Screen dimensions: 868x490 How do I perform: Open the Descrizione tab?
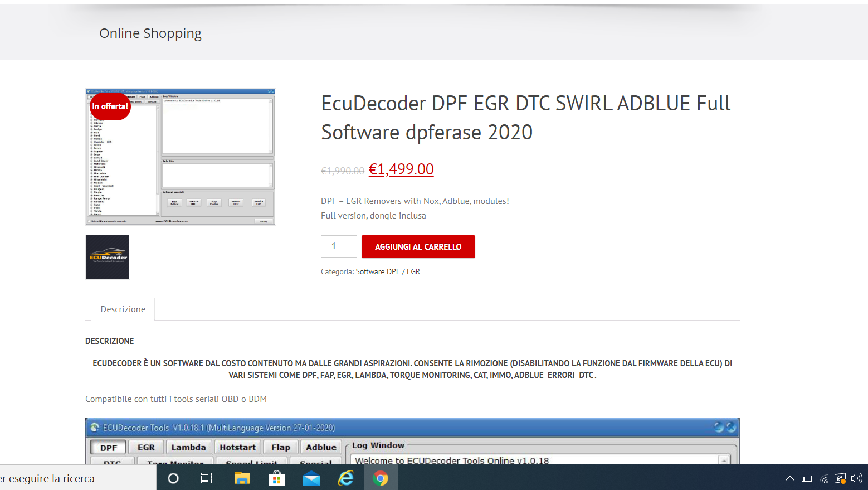pos(123,309)
